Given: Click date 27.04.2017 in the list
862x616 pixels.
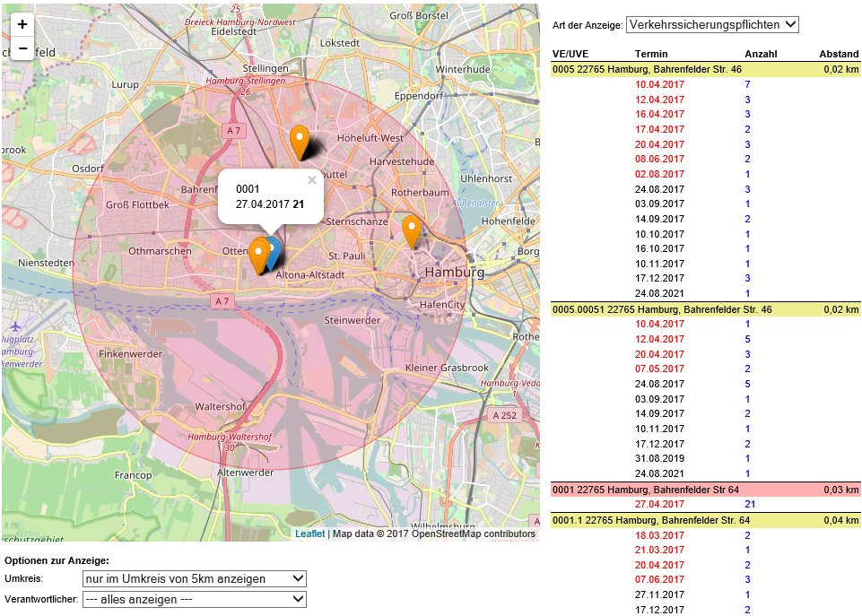Looking at the screenshot, I should tap(659, 504).
